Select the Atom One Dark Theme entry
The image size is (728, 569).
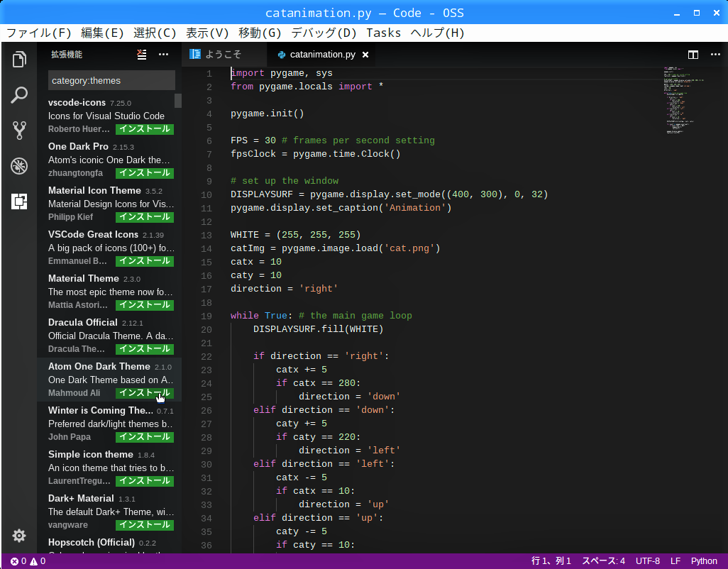pos(109,380)
